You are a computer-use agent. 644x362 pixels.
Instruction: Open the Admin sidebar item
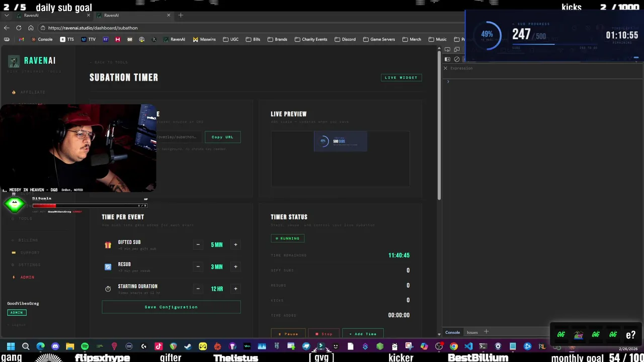(24, 277)
